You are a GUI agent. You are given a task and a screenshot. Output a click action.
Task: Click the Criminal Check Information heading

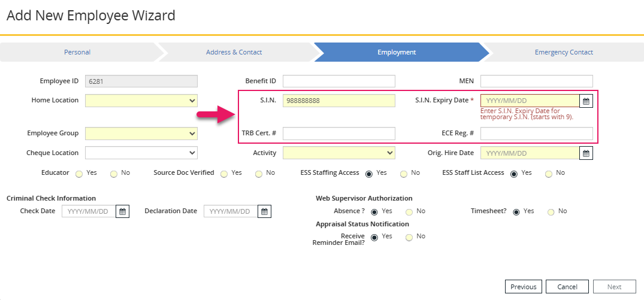coord(52,198)
